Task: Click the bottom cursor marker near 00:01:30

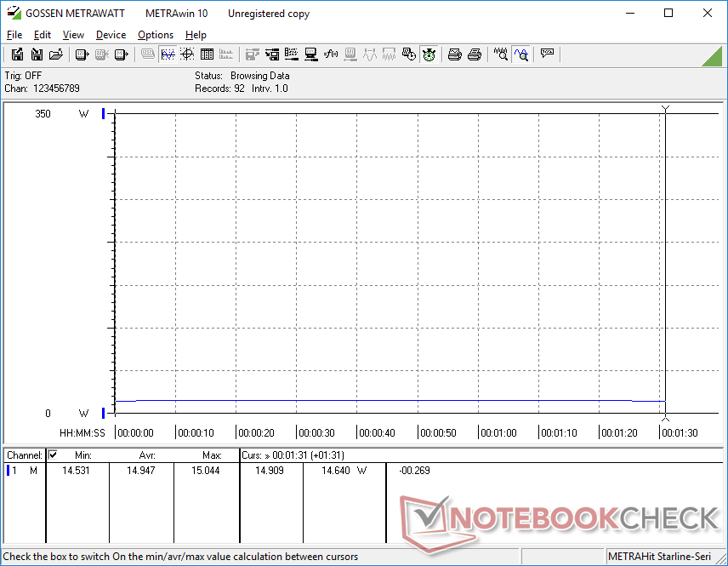Action: pyautogui.click(x=665, y=418)
